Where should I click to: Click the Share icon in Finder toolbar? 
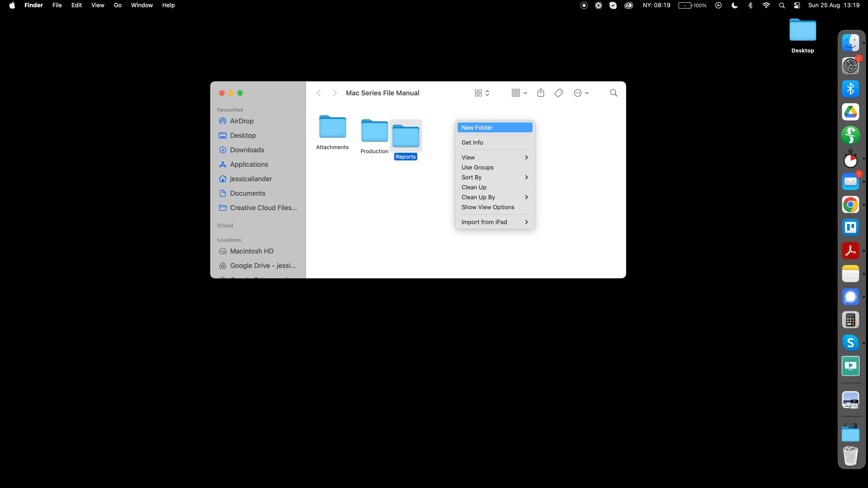pyautogui.click(x=541, y=93)
